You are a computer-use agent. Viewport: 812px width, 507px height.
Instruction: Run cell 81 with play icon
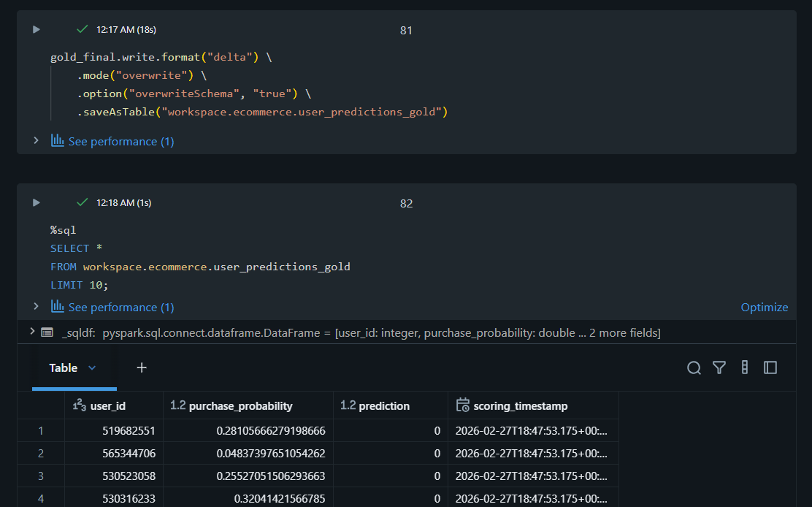(x=37, y=29)
